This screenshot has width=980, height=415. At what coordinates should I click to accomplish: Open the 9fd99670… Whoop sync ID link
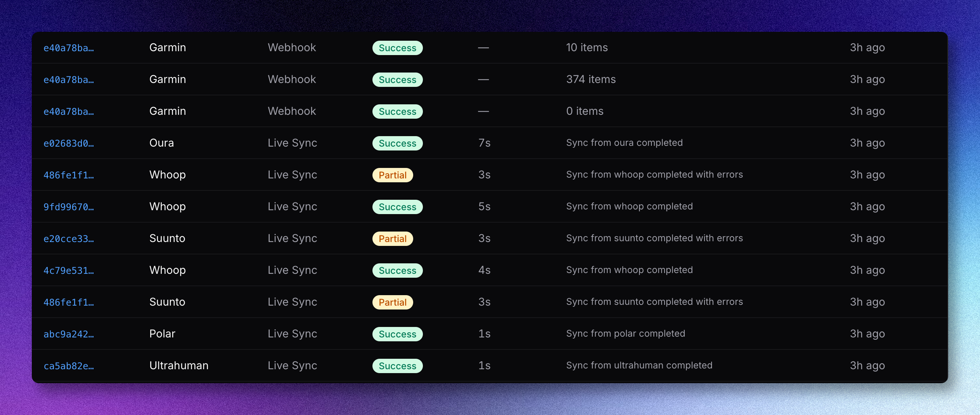[69, 207]
